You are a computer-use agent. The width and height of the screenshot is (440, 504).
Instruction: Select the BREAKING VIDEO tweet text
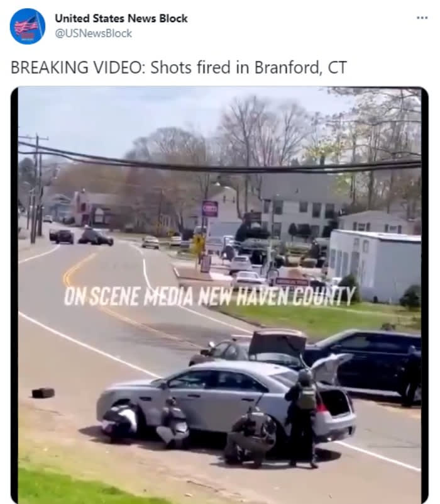tap(179, 67)
